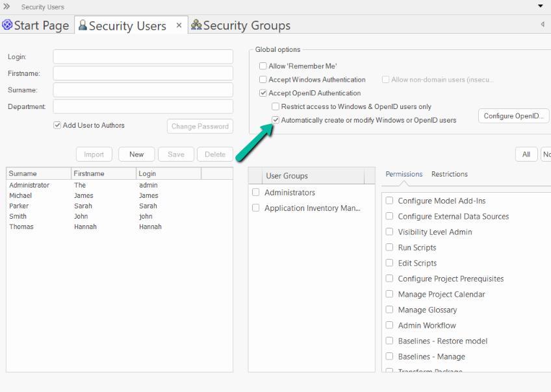Sort by Surname column header
The width and height of the screenshot is (551, 392).
[38, 173]
